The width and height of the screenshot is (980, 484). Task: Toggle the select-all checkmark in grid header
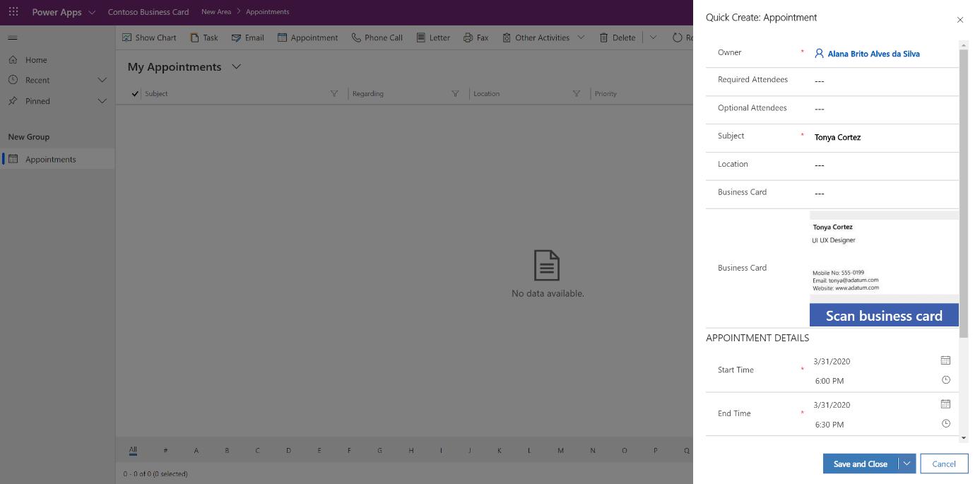click(135, 93)
